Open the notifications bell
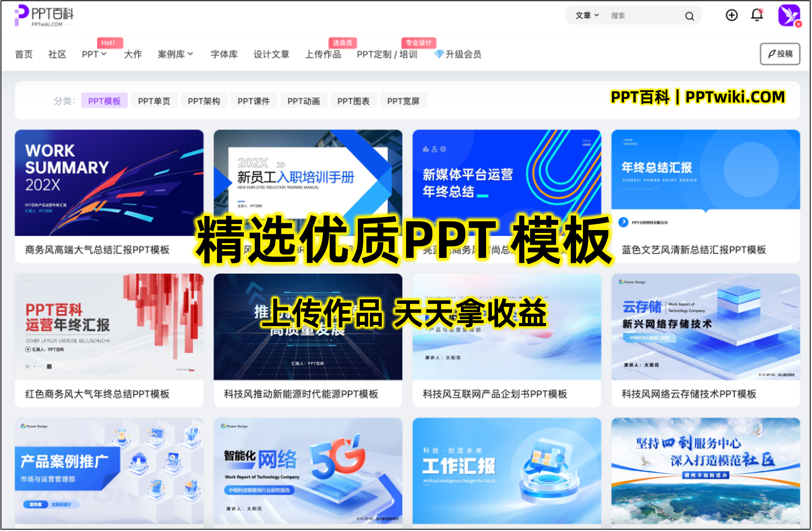 pos(757,15)
